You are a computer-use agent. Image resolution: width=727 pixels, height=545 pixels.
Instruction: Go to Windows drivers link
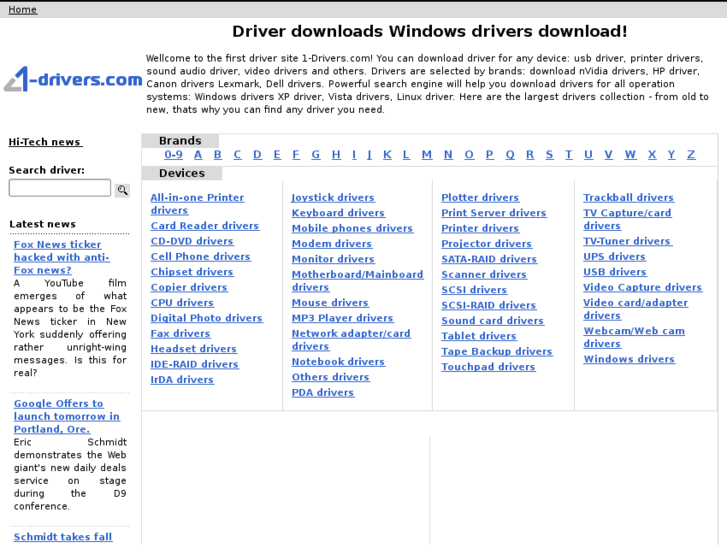(x=629, y=359)
